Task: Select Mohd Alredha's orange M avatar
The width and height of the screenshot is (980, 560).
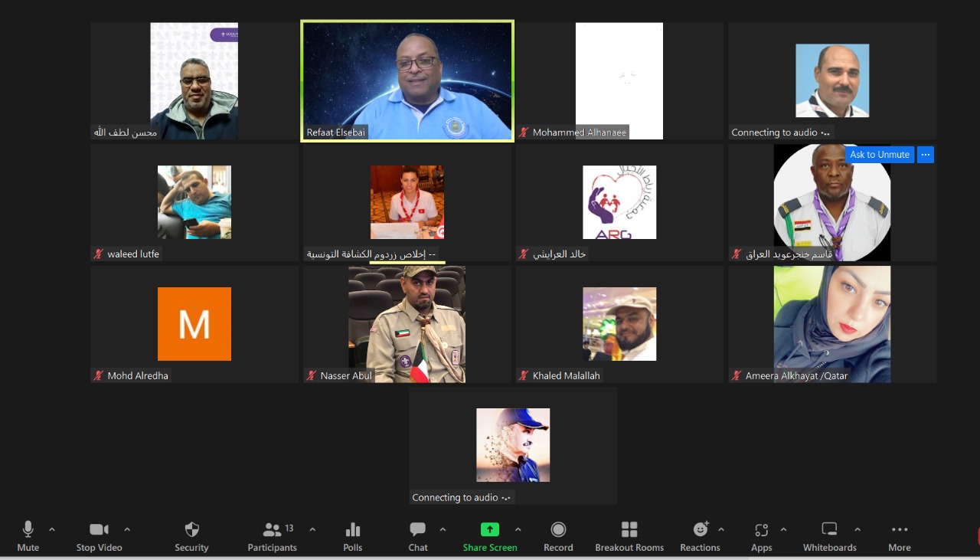Action: tap(194, 324)
